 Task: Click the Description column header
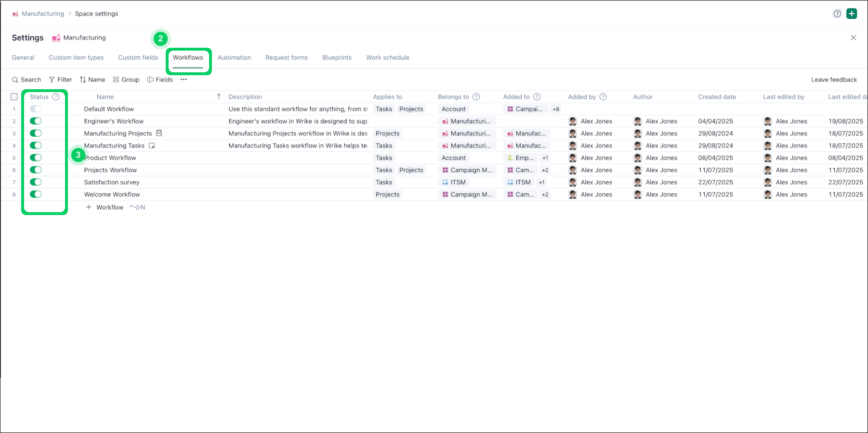point(245,96)
